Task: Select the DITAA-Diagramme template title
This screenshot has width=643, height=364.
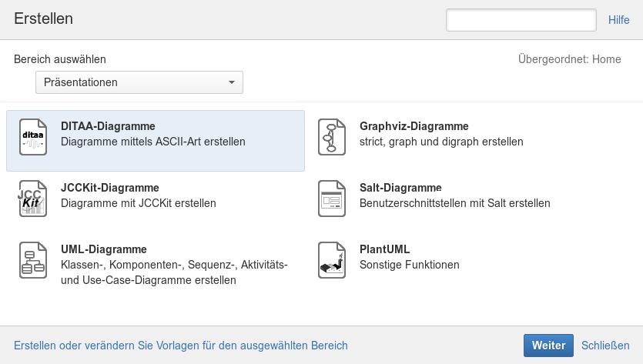Action: (x=108, y=126)
